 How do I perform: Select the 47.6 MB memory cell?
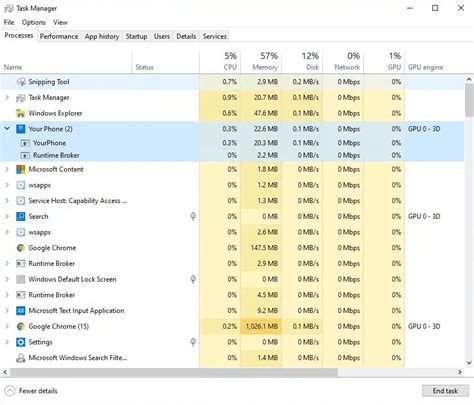[x=261, y=113]
